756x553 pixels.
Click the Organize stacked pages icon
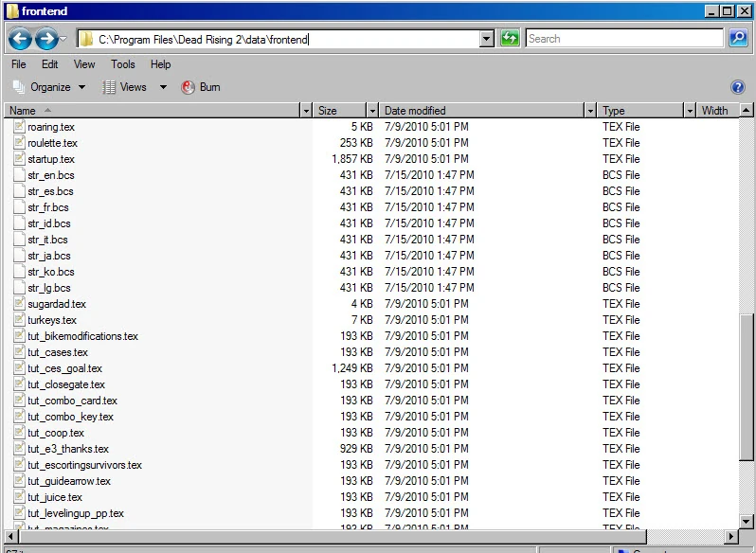pos(19,87)
